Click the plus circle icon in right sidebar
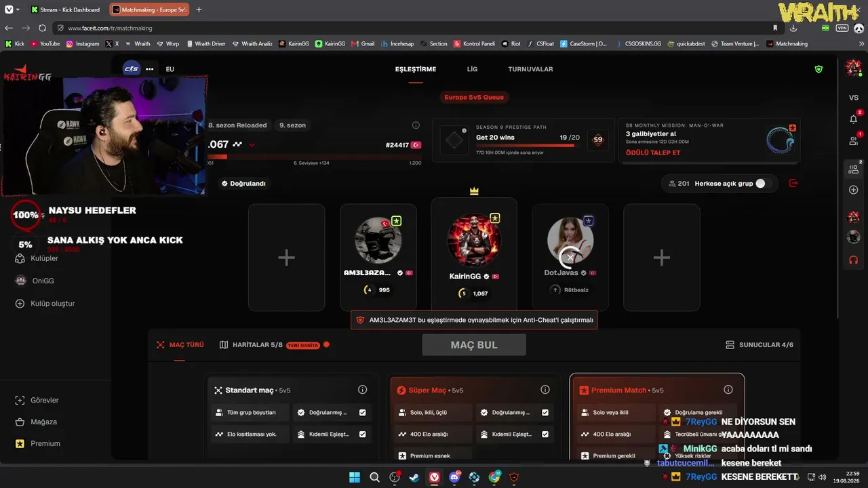Image resolution: width=868 pixels, height=488 pixels. [853, 190]
